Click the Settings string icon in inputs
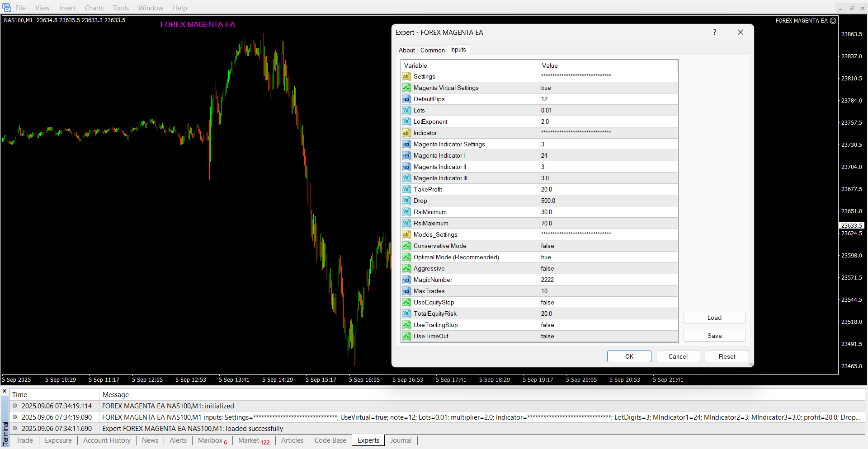Screen dimensions: 868x449 [406, 77]
